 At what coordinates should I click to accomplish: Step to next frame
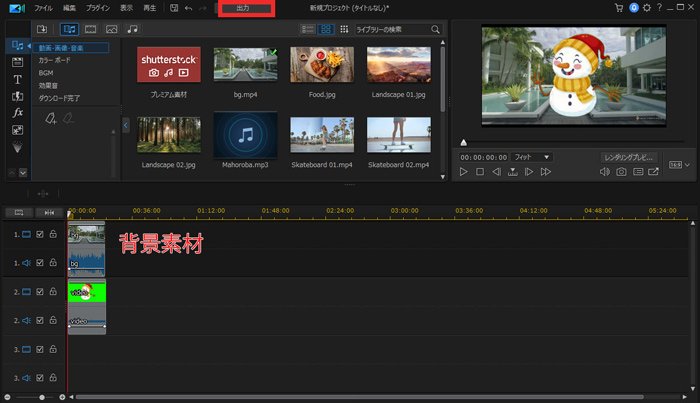pos(529,172)
